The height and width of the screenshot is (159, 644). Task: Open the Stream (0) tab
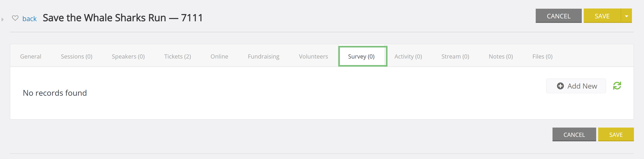pyautogui.click(x=455, y=57)
